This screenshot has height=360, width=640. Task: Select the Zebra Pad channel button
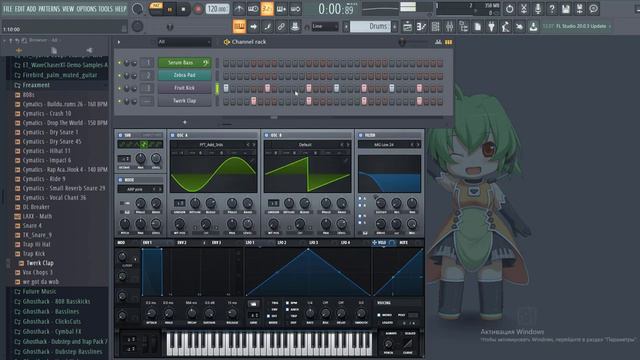pos(184,75)
